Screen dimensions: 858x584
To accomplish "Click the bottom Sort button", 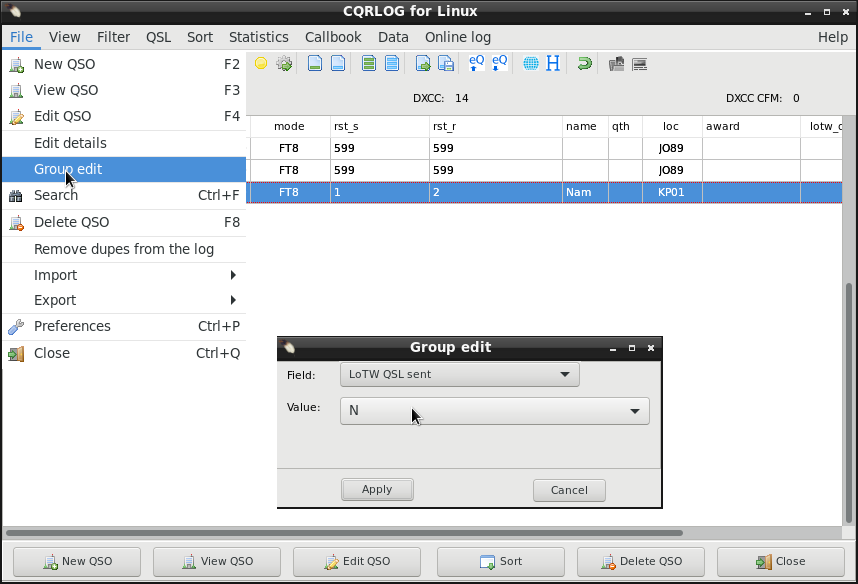I will [x=501, y=562].
